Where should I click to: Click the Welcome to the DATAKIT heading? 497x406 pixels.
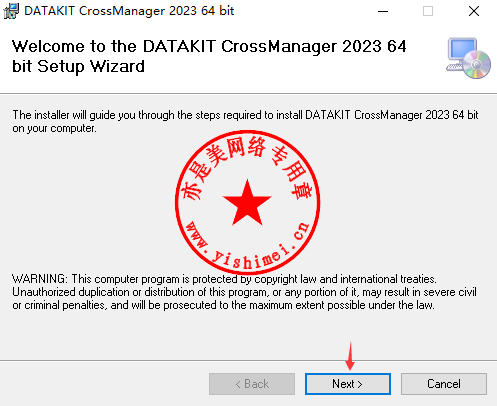(x=209, y=56)
